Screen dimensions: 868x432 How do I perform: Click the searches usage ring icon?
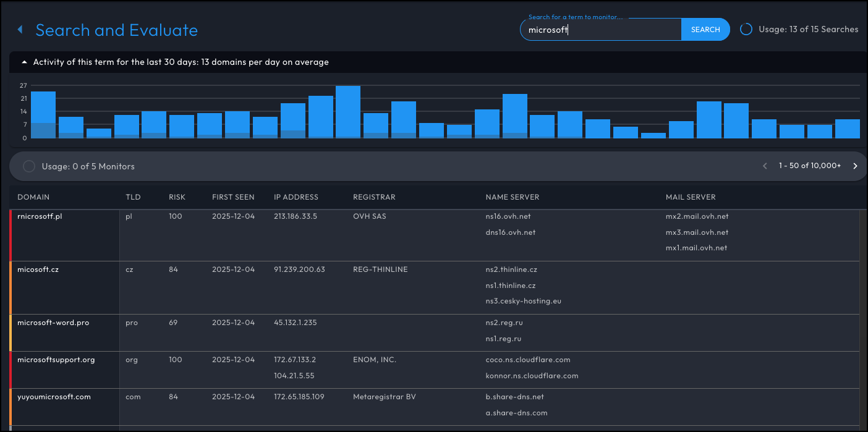[746, 29]
